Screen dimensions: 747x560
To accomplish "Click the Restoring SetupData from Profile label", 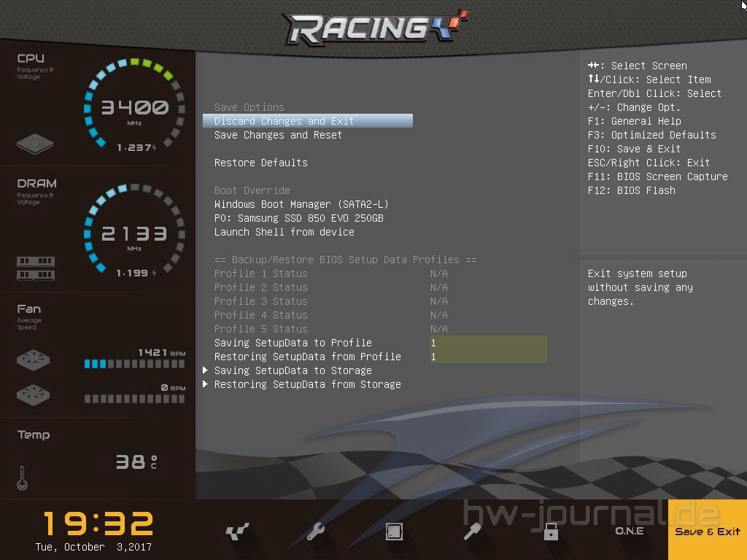I will pyautogui.click(x=308, y=357).
